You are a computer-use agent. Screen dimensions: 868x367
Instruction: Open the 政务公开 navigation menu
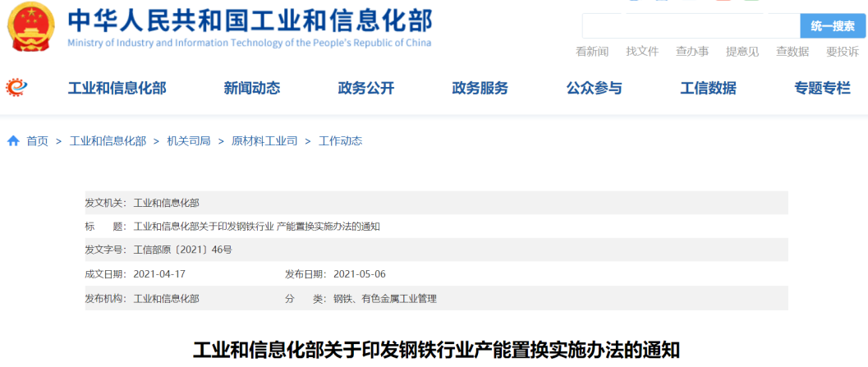(366, 88)
